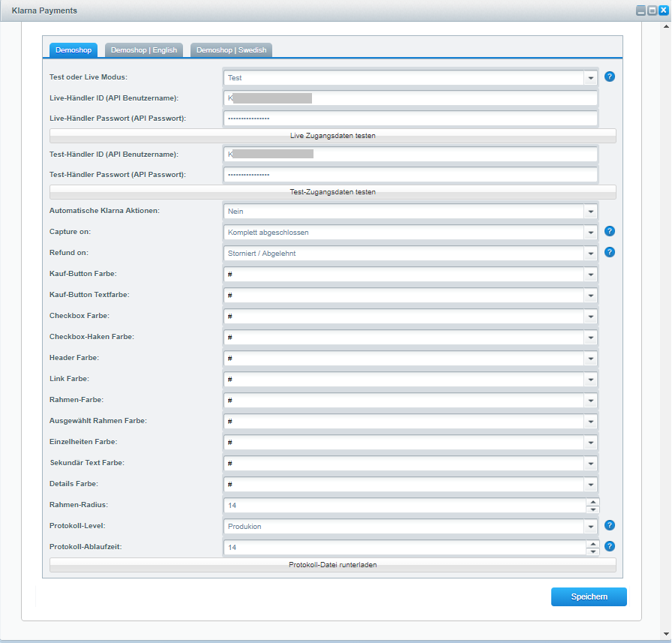This screenshot has width=672, height=643.
Task: Click the 'Protokoll-Level:' label
Action: [77, 525]
